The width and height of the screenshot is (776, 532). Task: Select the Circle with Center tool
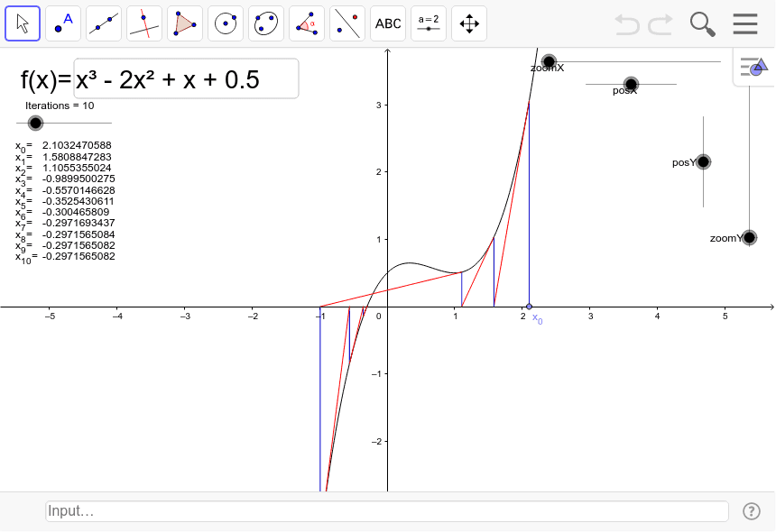pos(226,23)
